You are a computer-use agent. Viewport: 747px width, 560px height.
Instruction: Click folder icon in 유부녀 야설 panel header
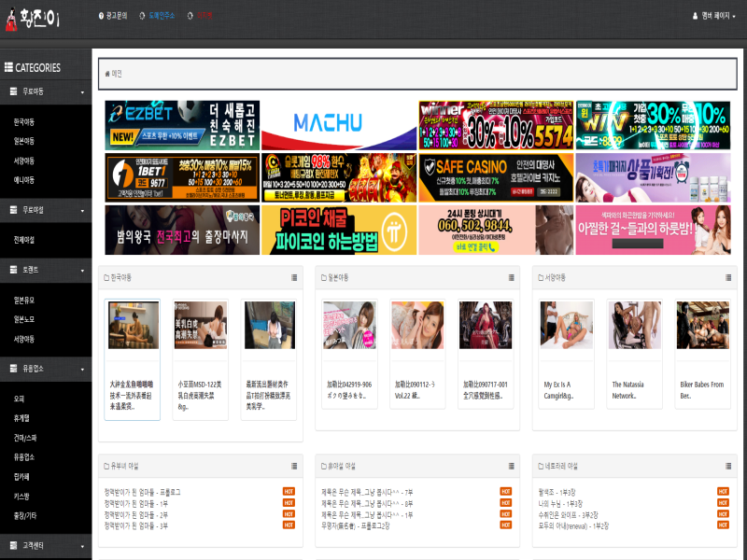106,466
